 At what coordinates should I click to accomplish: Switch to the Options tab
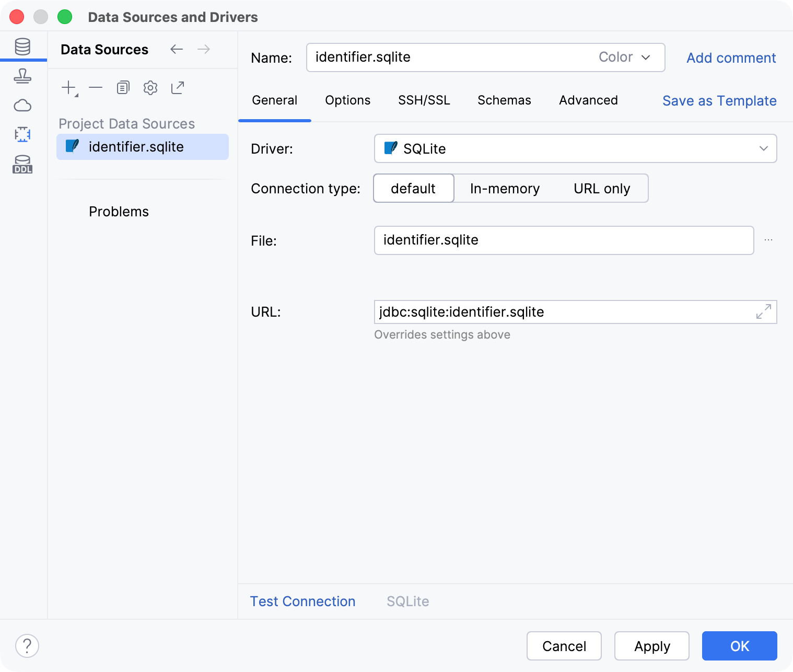point(347,100)
